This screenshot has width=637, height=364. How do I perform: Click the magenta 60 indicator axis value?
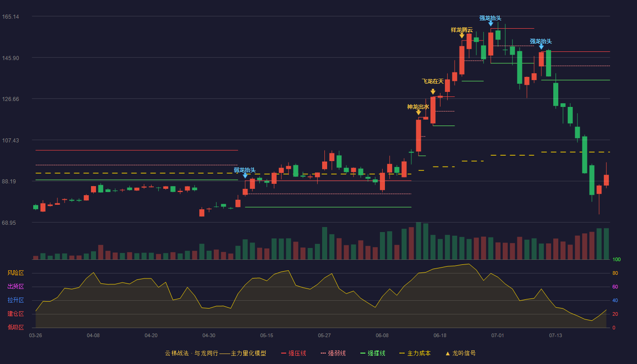click(615, 287)
